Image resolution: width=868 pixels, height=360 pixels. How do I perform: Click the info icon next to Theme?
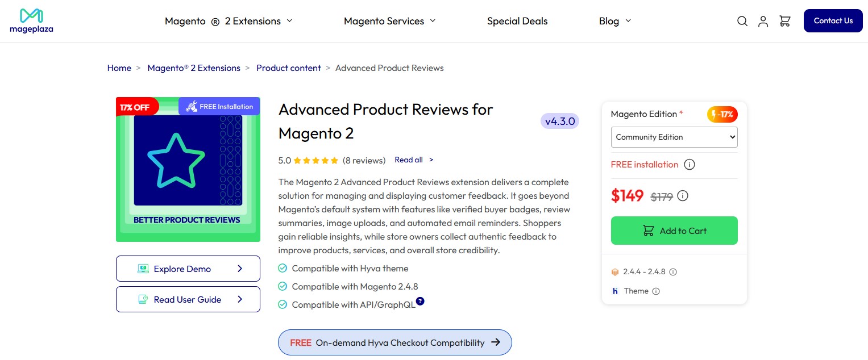coord(656,291)
